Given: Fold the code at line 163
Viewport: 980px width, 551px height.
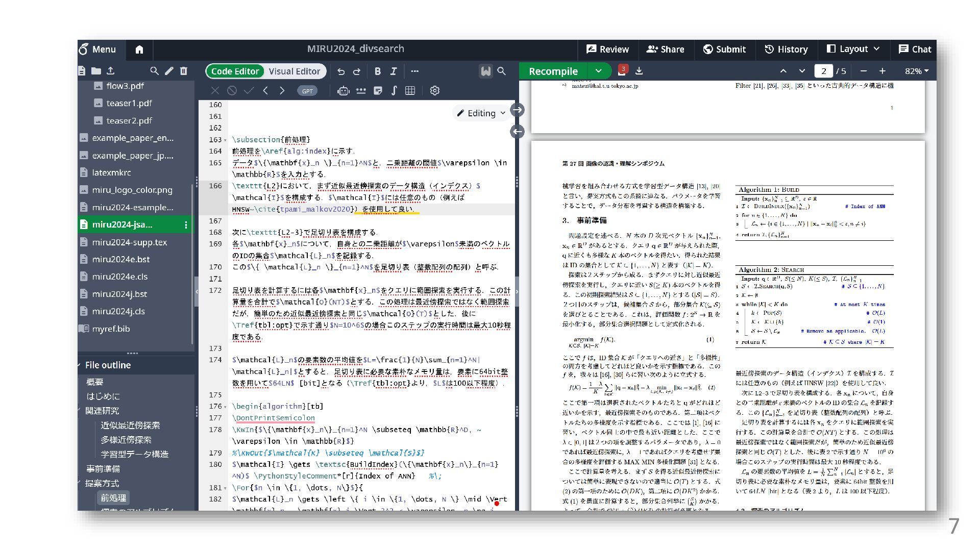Looking at the screenshot, I should [225, 140].
